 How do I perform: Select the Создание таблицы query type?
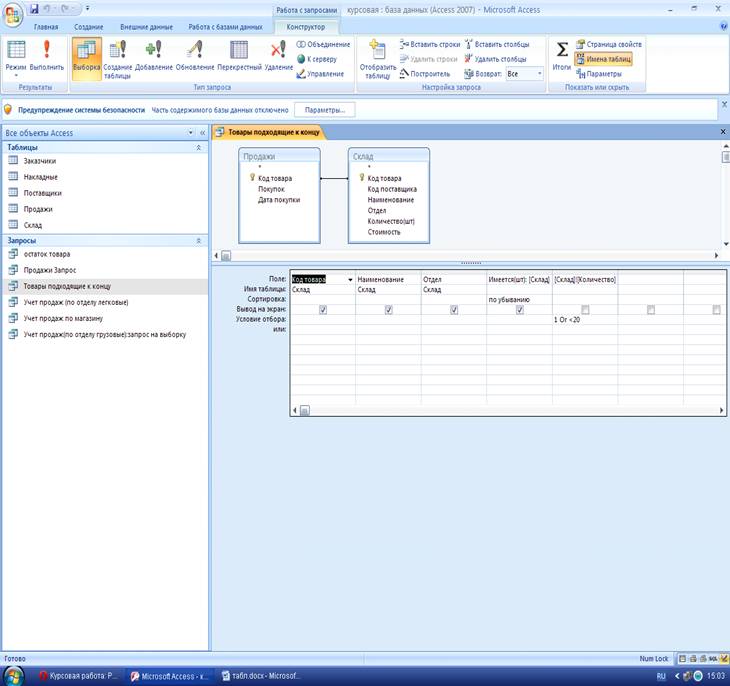pos(117,56)
